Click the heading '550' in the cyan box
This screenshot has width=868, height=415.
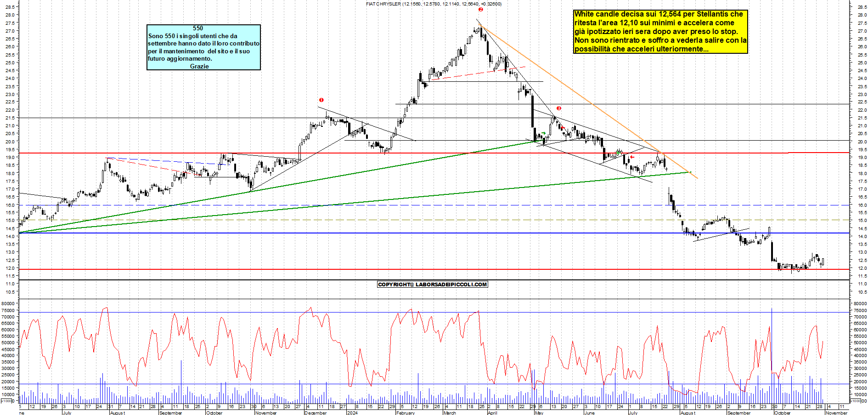pos(198,28)
